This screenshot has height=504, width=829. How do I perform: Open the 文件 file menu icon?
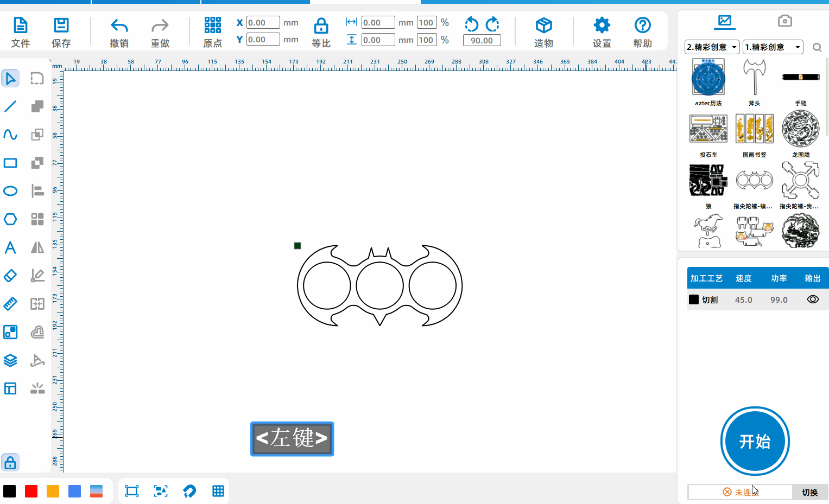coord(20,25)
